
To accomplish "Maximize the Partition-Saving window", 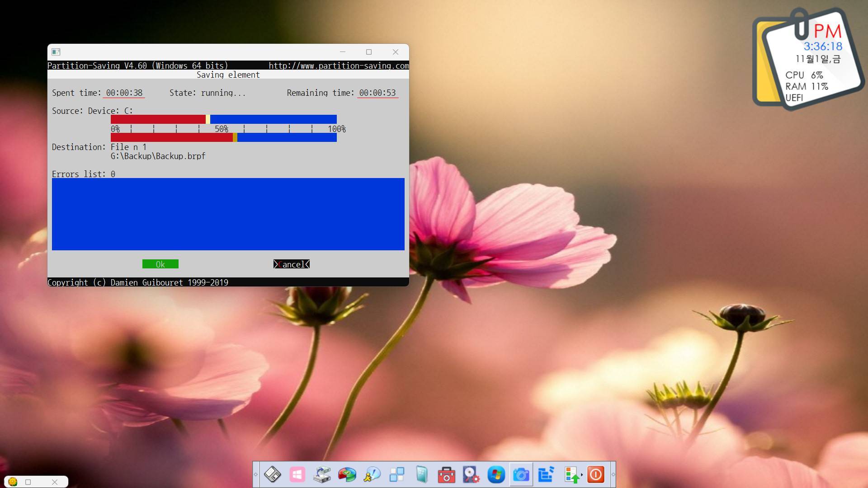I will (369, 52).
